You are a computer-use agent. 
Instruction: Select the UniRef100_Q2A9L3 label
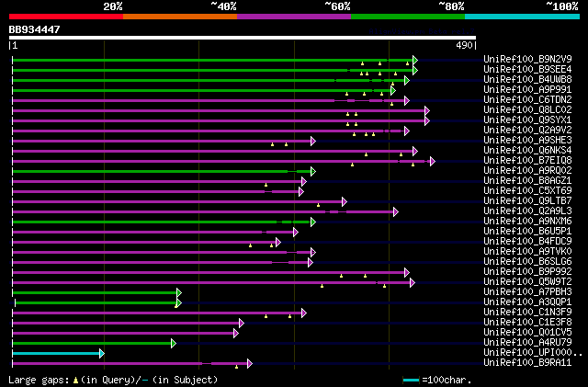click(527, 211)
